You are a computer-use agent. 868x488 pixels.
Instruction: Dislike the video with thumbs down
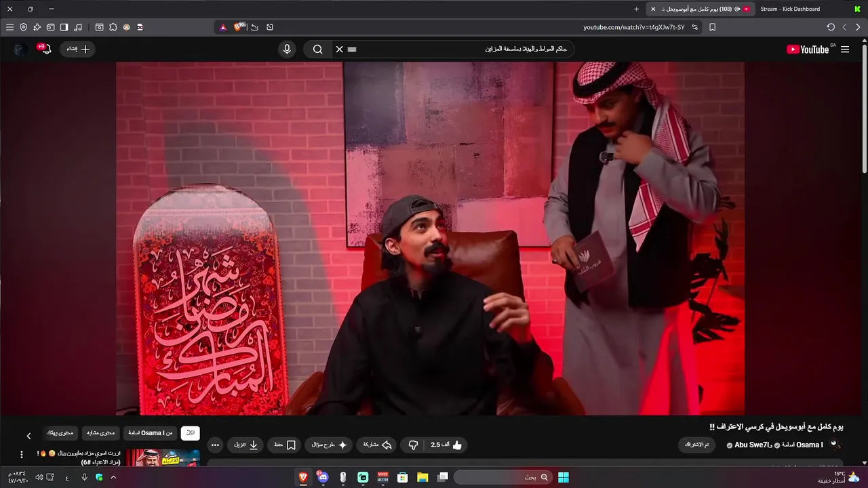(x=413, y=445)
